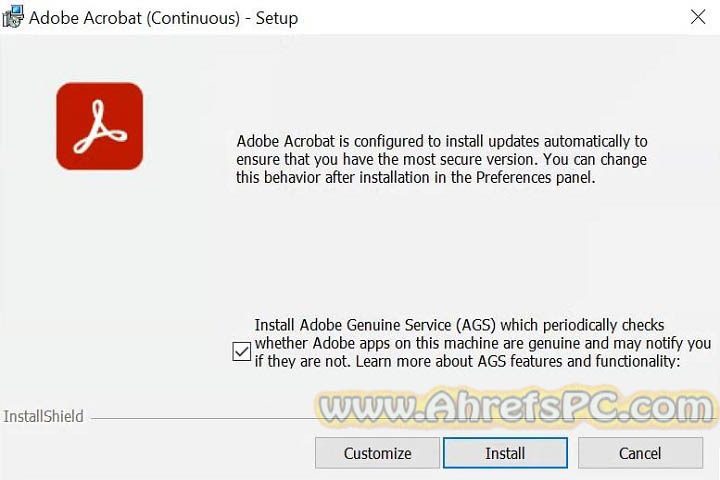Close the setup dialog window
The width and height of the screenshot is (720, 480).
698,17
